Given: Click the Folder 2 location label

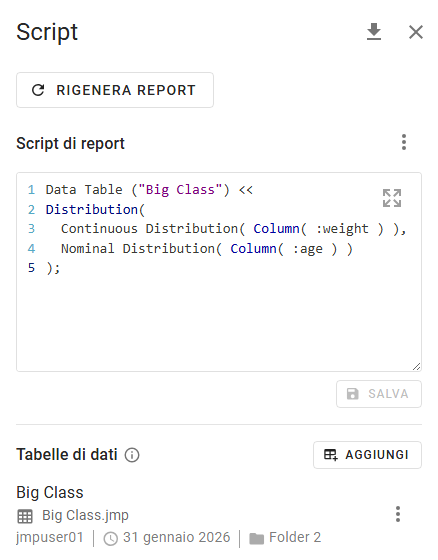Looking at the screenshot, I should 295,537.
